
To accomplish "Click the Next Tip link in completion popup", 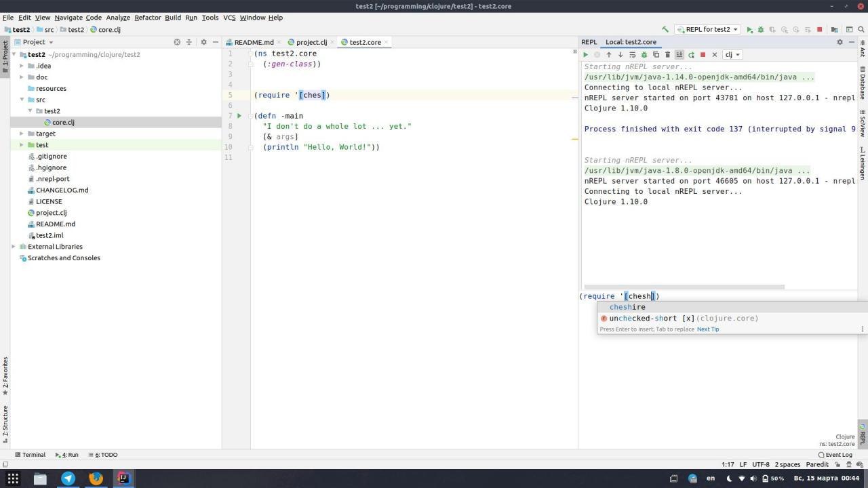I will tap(707, 329).
